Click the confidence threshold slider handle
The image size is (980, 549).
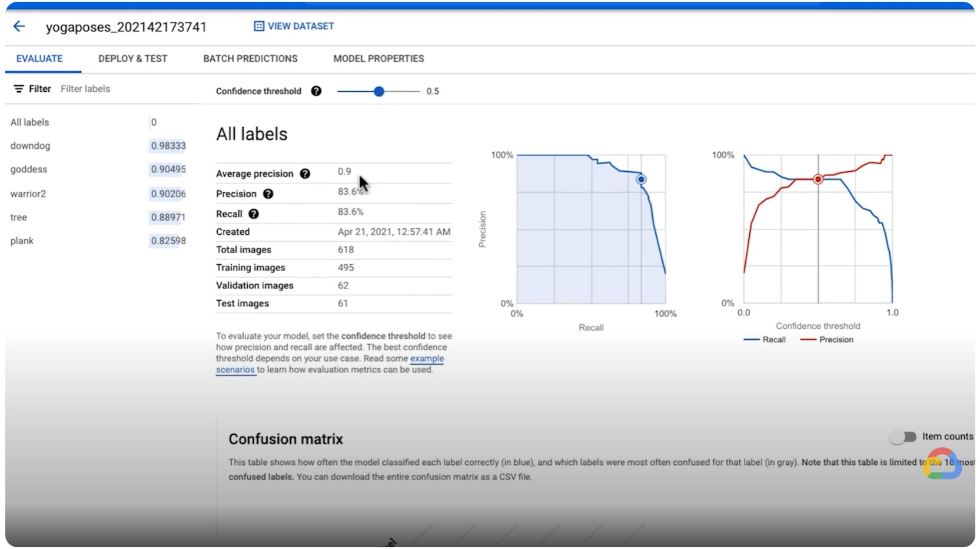pos(379,91)
